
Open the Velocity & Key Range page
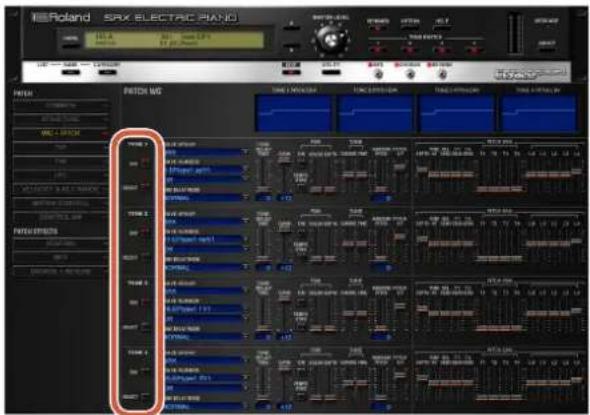(60, 189)
